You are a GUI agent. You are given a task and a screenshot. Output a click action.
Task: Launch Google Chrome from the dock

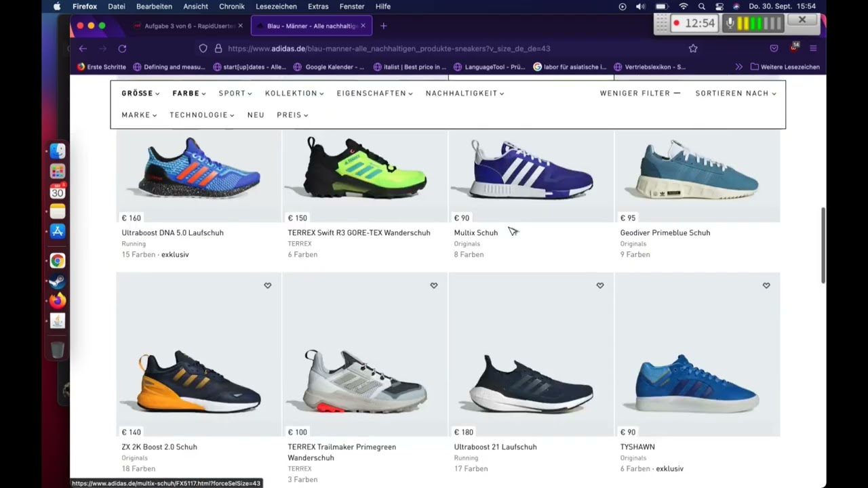(x=58, y=261)
